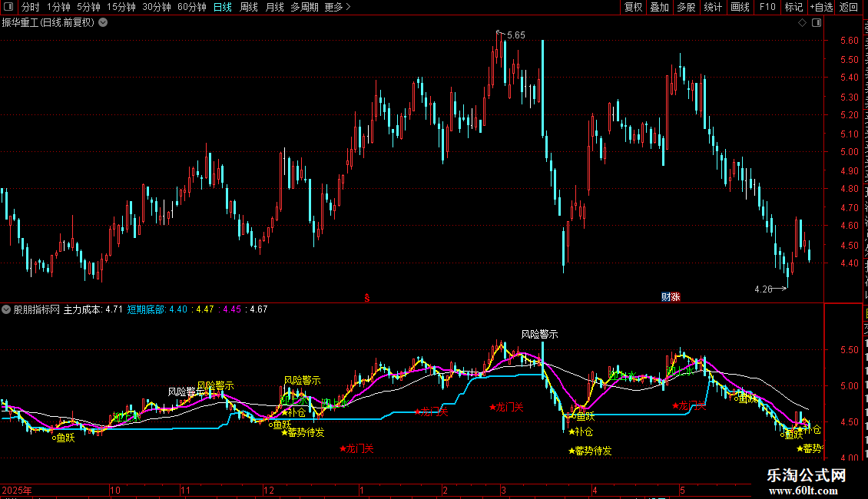Select the 30分钟 period

point(157,7)
